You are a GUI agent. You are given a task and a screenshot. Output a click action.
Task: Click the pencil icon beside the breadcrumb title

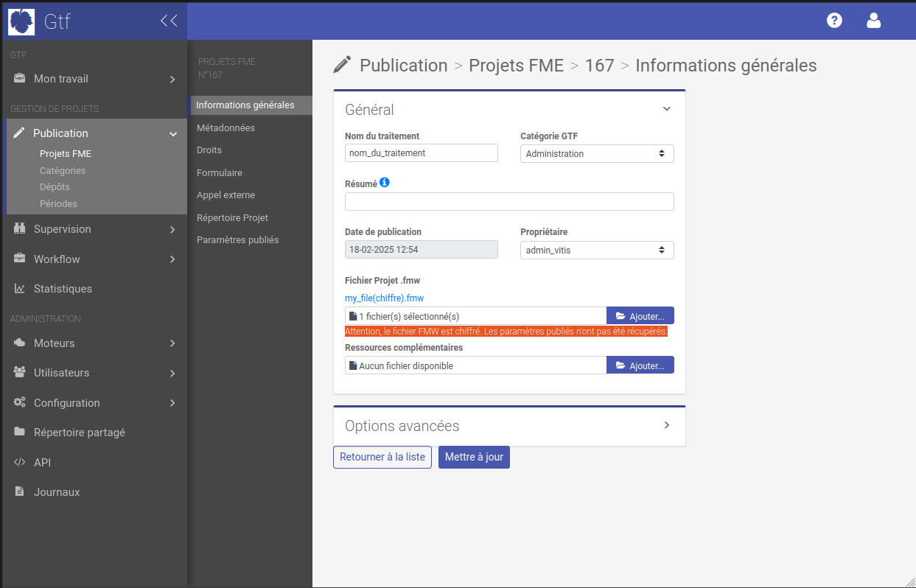click(x=342, y=65)
